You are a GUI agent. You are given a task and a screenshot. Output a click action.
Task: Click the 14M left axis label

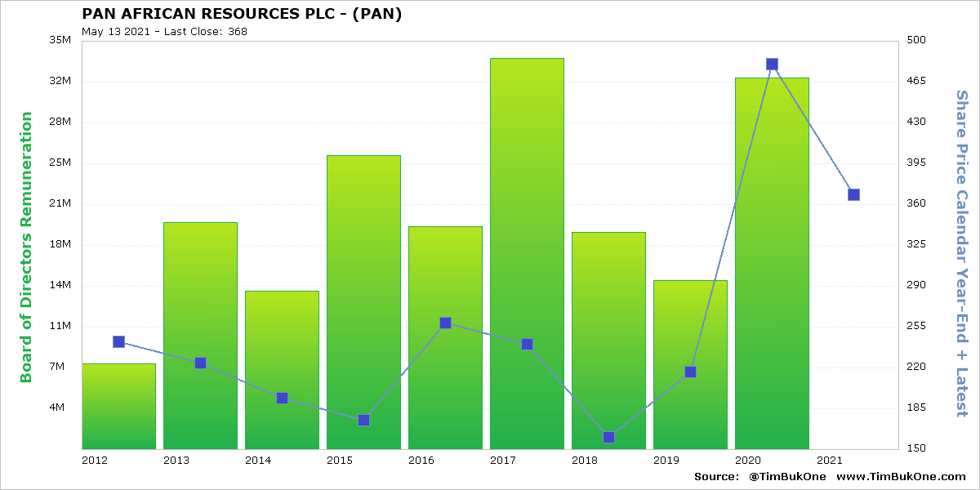click(x=60, y=285)
